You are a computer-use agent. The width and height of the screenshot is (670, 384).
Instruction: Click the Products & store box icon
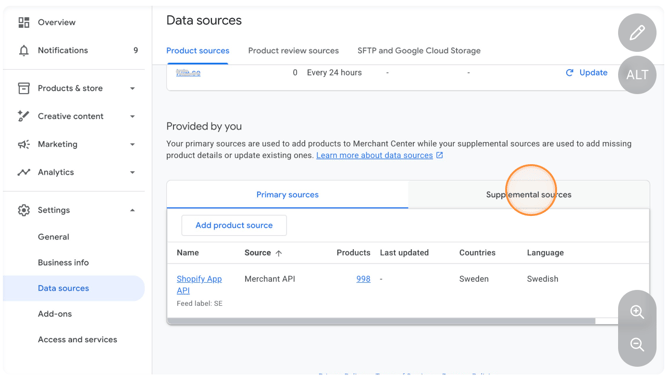(x=24, y=88)
